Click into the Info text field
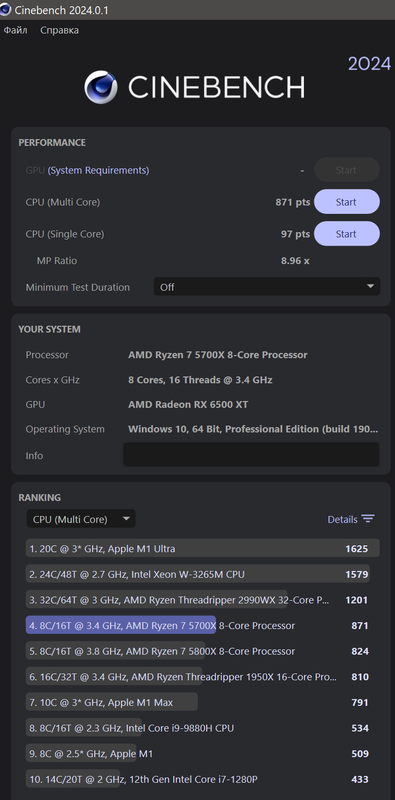The height and width of the screenshot is (800, 395). click(251, 455)
